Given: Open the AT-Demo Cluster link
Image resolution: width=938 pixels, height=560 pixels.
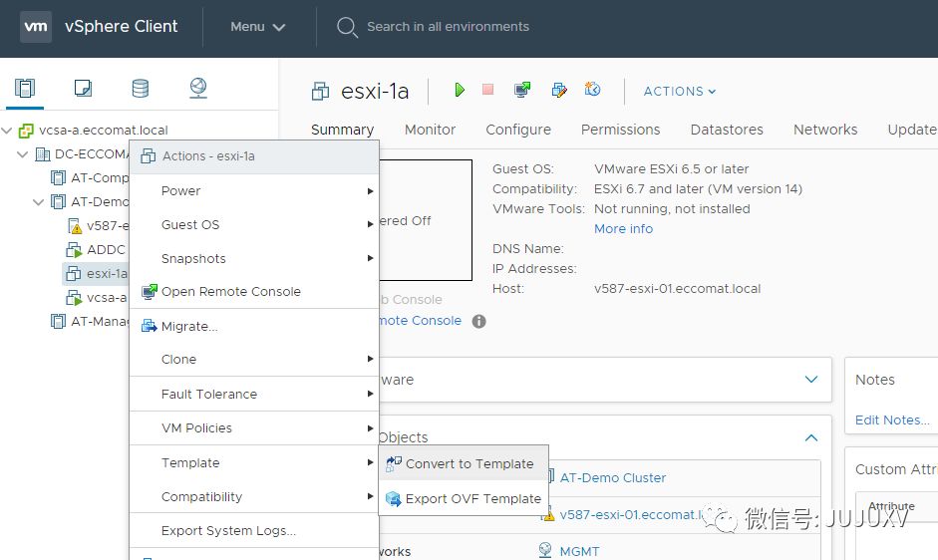Looking at the screenshot, I should (612, 477).
